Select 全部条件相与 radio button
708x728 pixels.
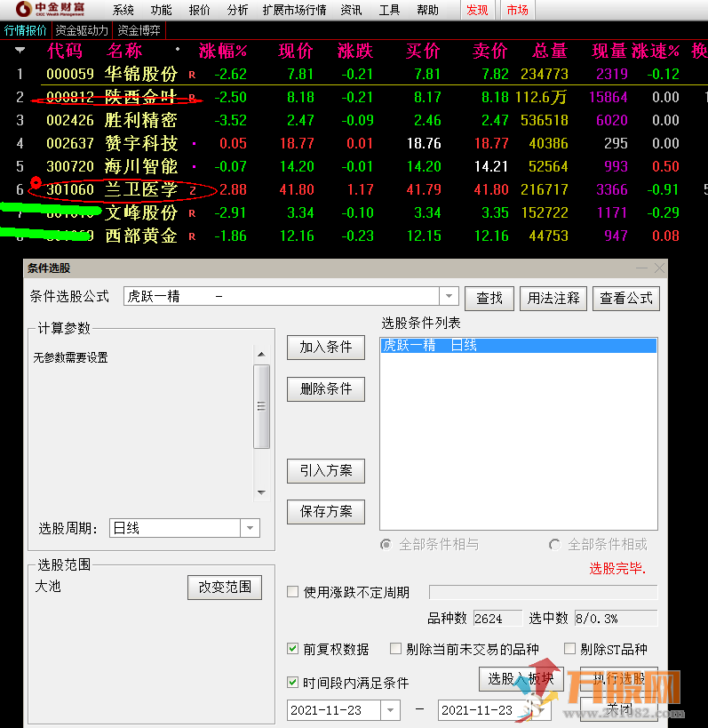(386, 544)
